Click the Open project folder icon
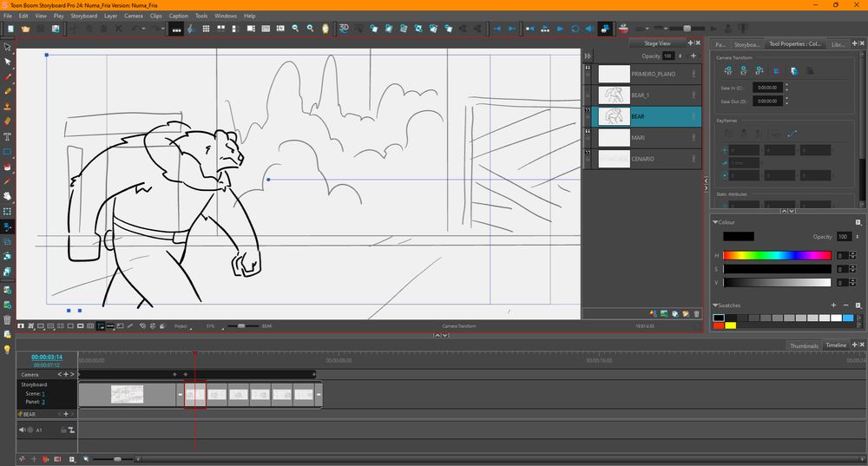The width and height of the screenshot is (868, 466). click(25, 29)
